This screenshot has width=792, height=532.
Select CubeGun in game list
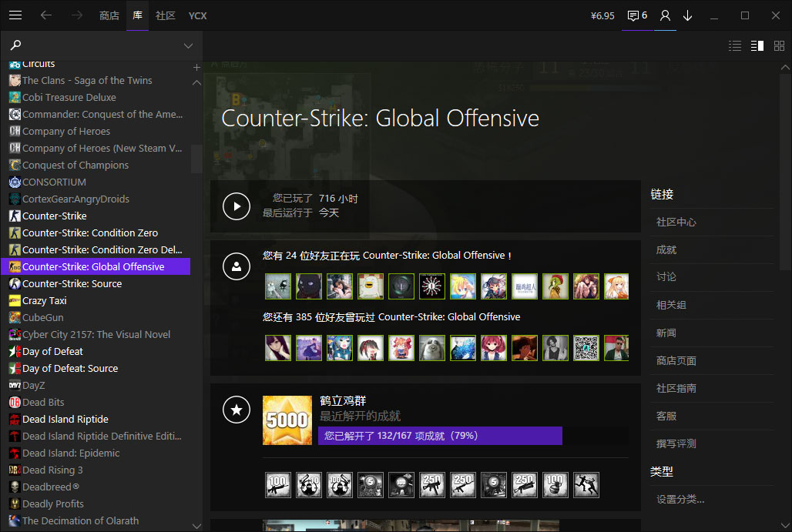tap(96, 317)
